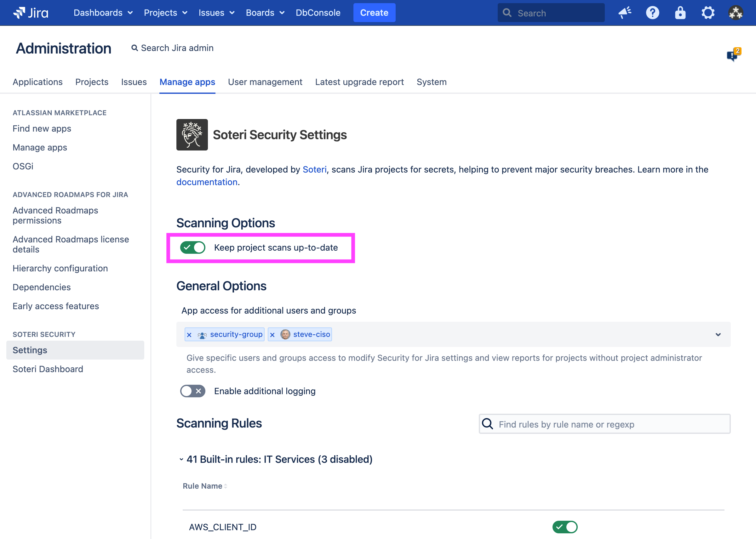This screenshot has width=756, height=539.
Task: Click the notification flag icon with badge
Action: pos(733,55)
